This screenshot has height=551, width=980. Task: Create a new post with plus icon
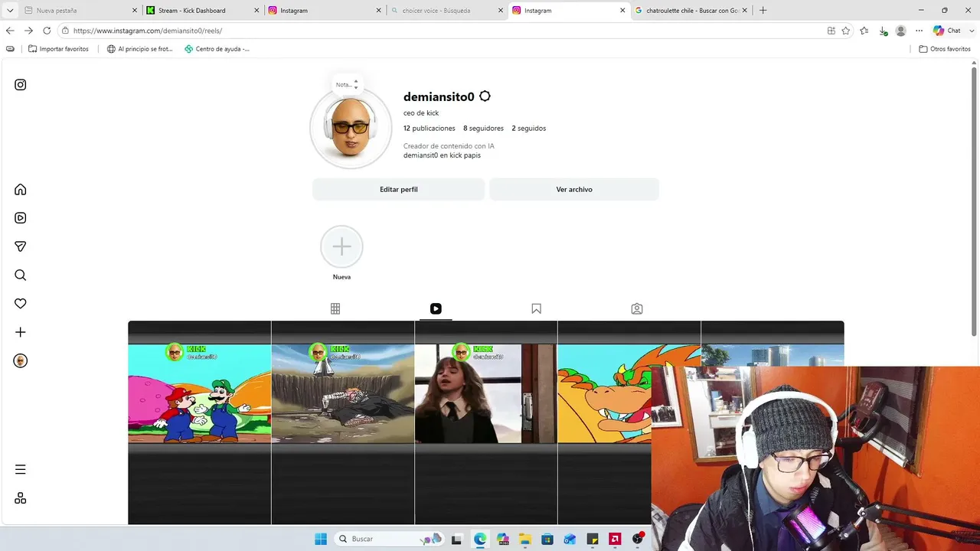tap(21, 332)
